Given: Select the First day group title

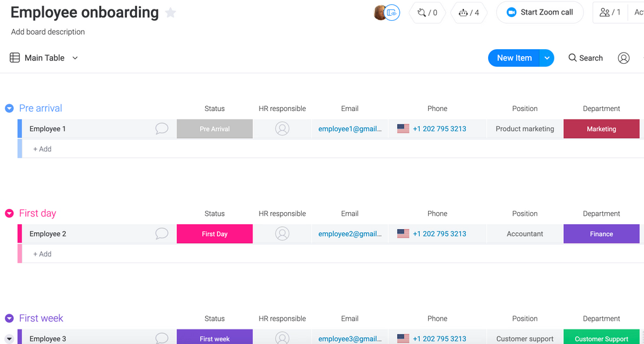Looking at the screenshot, I should [x=37, y=213].
